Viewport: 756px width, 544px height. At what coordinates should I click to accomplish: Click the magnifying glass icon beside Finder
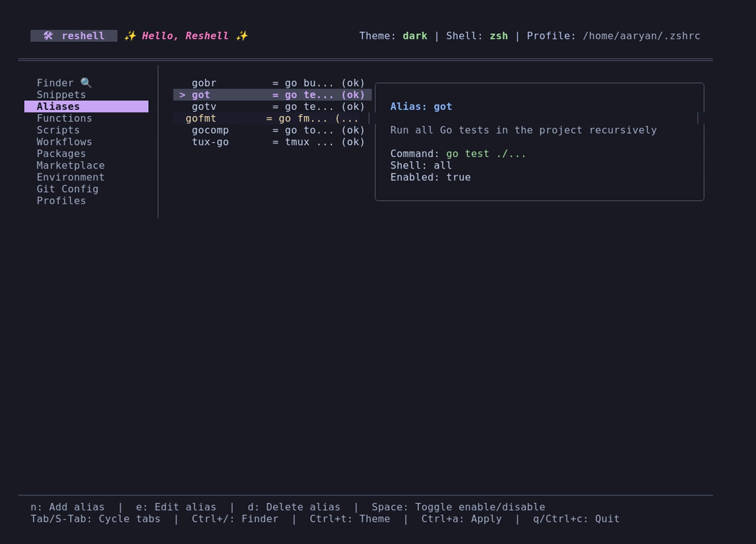coord(86,83)
